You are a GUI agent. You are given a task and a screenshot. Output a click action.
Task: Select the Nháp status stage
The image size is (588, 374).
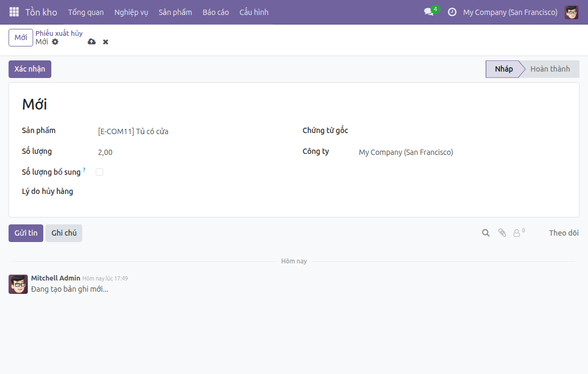click(503, 69)
